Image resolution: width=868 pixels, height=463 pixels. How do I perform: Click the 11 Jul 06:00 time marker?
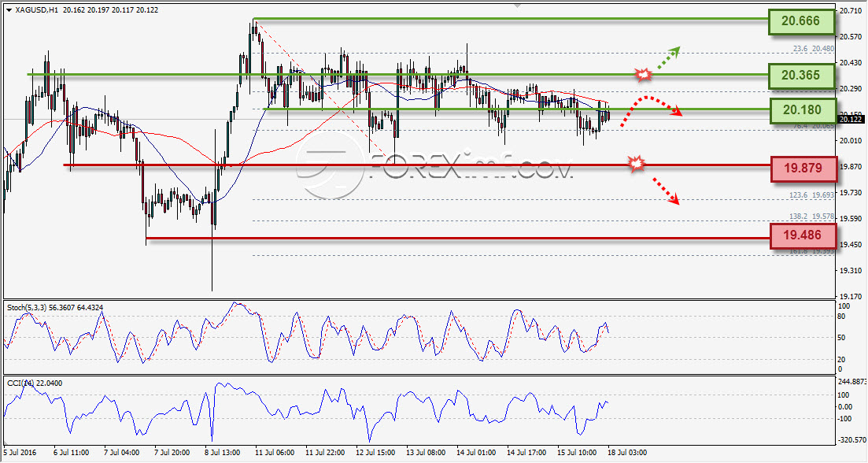(275, 453)
